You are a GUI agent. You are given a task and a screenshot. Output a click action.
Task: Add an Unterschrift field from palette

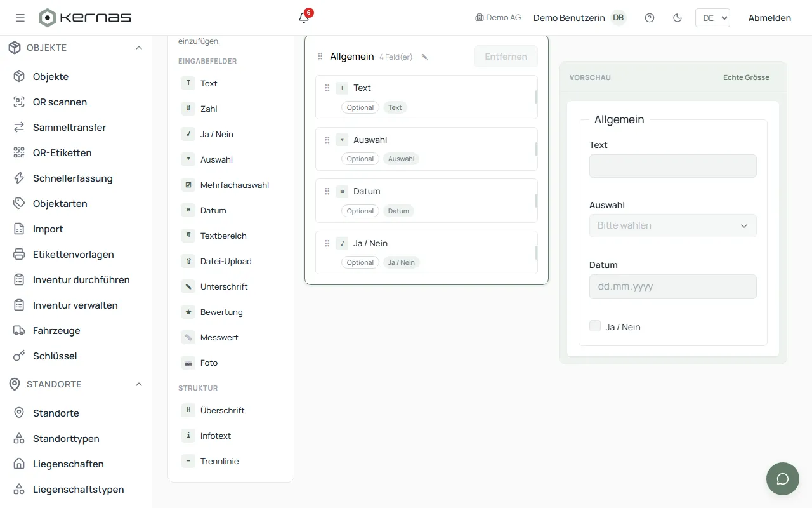(x=231, y=286)
